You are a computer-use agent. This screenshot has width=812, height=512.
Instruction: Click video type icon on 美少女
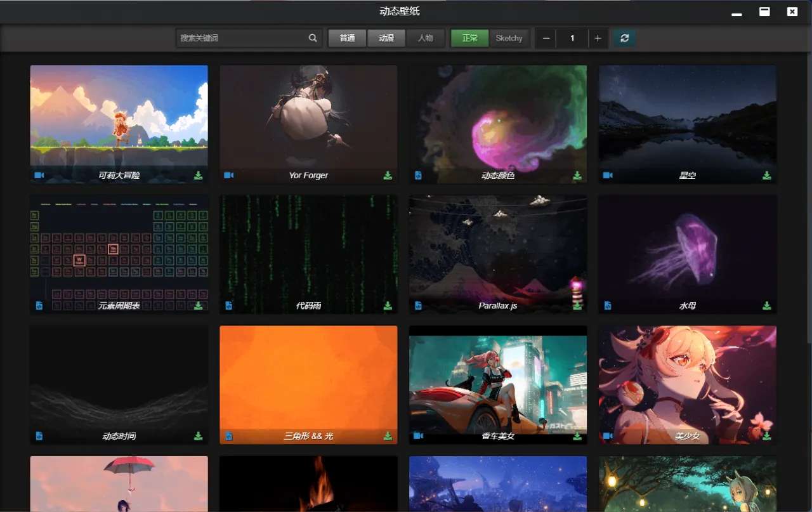coord(608,436)
